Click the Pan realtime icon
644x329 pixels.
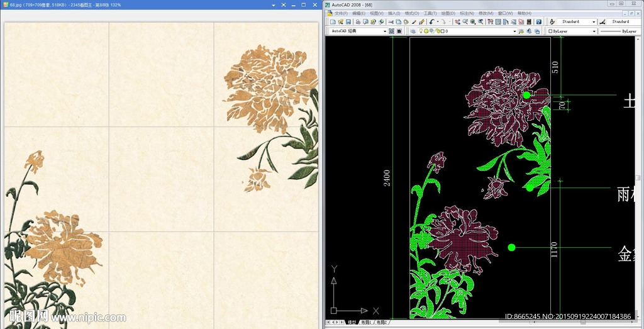point(458,22)
